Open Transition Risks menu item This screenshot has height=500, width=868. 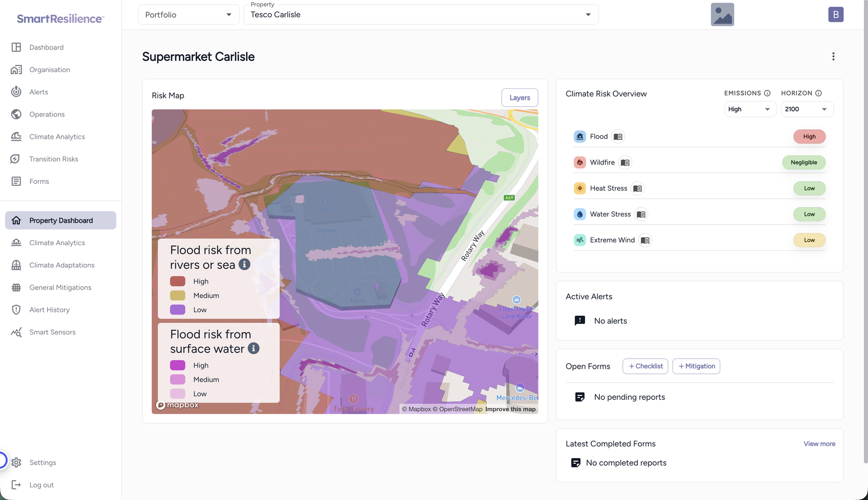(61, 159)
